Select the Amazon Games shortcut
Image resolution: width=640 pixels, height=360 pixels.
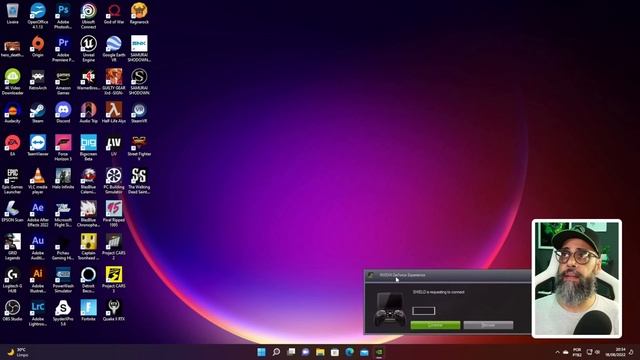63,82
